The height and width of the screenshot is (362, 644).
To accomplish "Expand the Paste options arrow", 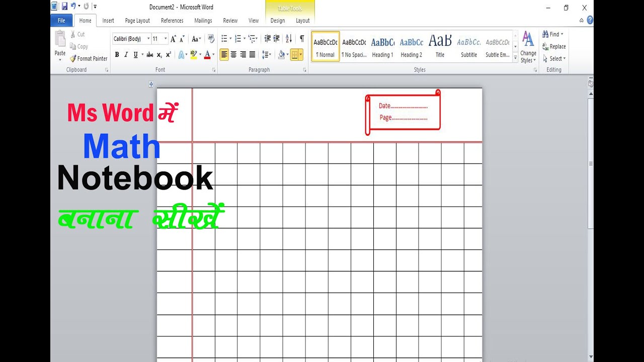I will (60, 59).
